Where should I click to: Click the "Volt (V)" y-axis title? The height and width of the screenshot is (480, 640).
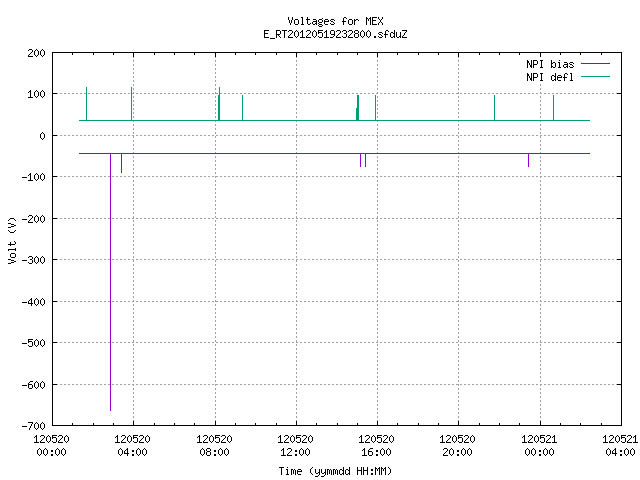pos(12,241)
